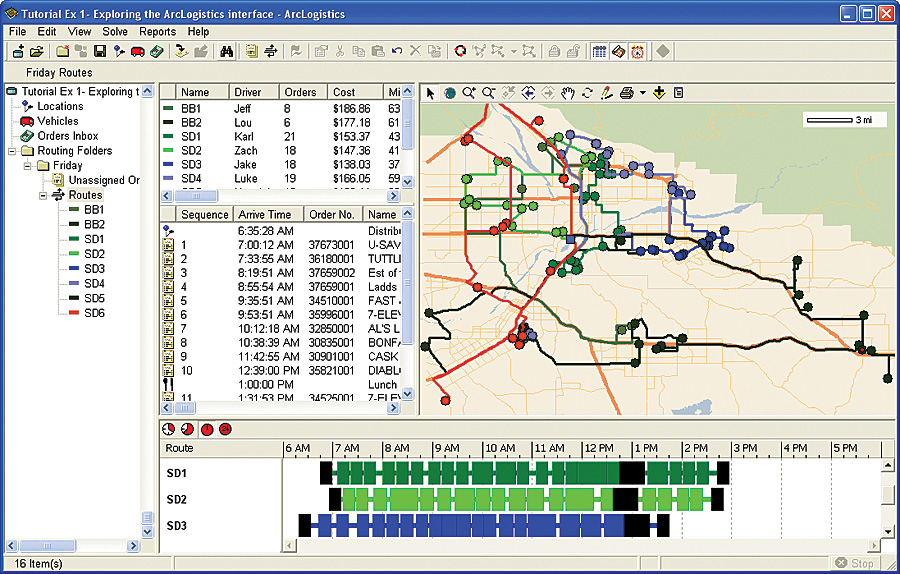This screenshot has width=900, height=574.
Task: Click the Undo arrow toolbar icon
Action: pyautogui.click(x=397, y=52)
